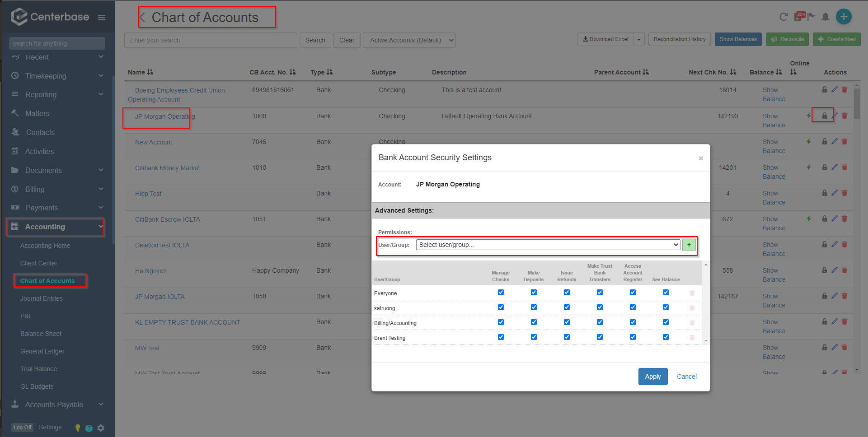Click the lock icon for JP Morgan Operating

click(x=824, y=116)
